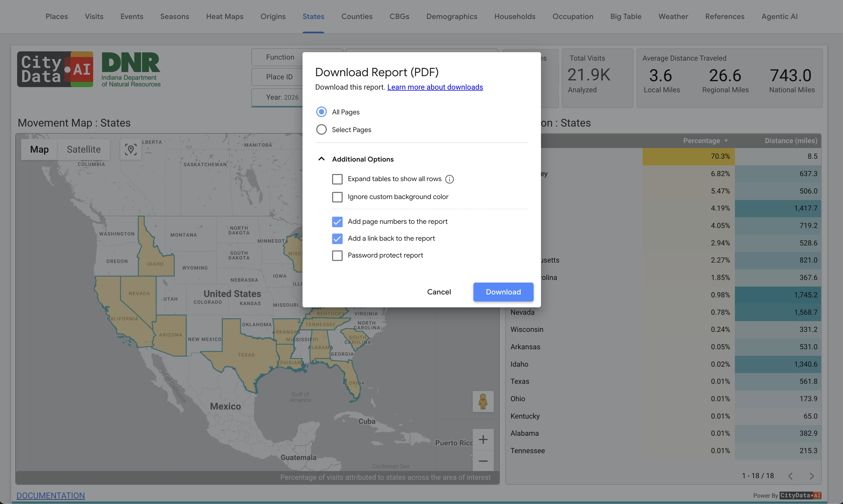The height and width of the screenshot is (504, 843).
Task: Uncheck Add a link back to the report
Action: (337, 239)
